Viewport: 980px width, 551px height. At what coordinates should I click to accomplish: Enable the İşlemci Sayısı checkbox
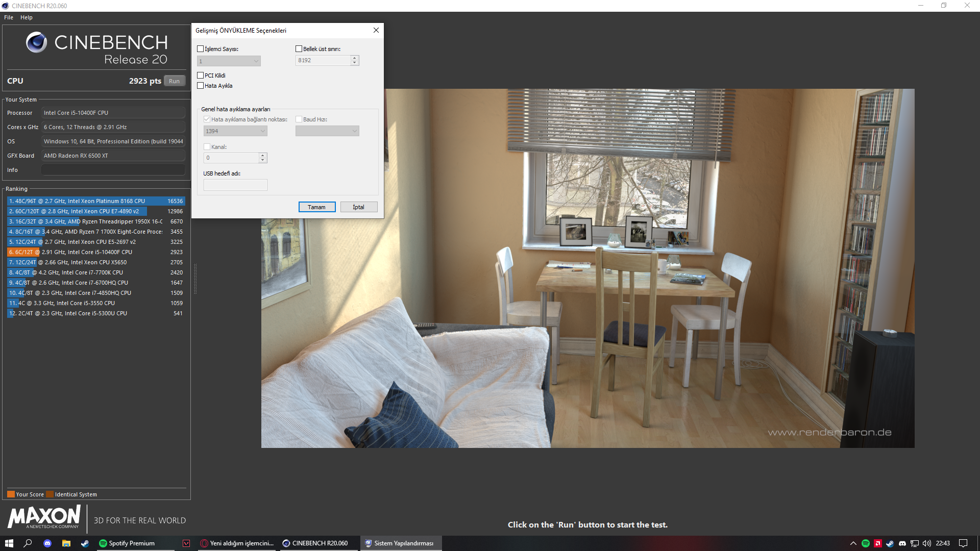tap(201, 49)
